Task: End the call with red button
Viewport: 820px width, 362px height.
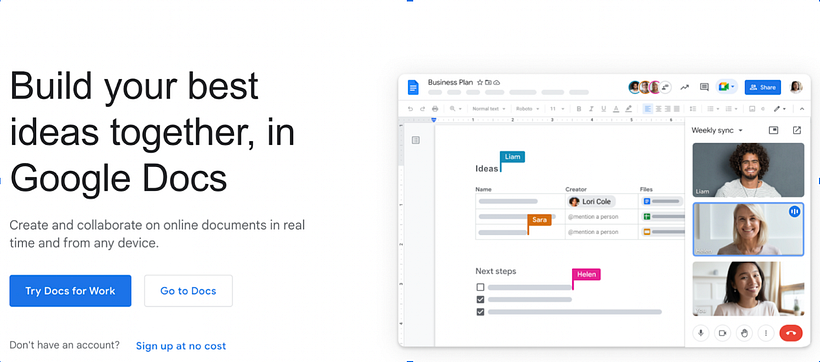Action: click(x=791, y=333)
